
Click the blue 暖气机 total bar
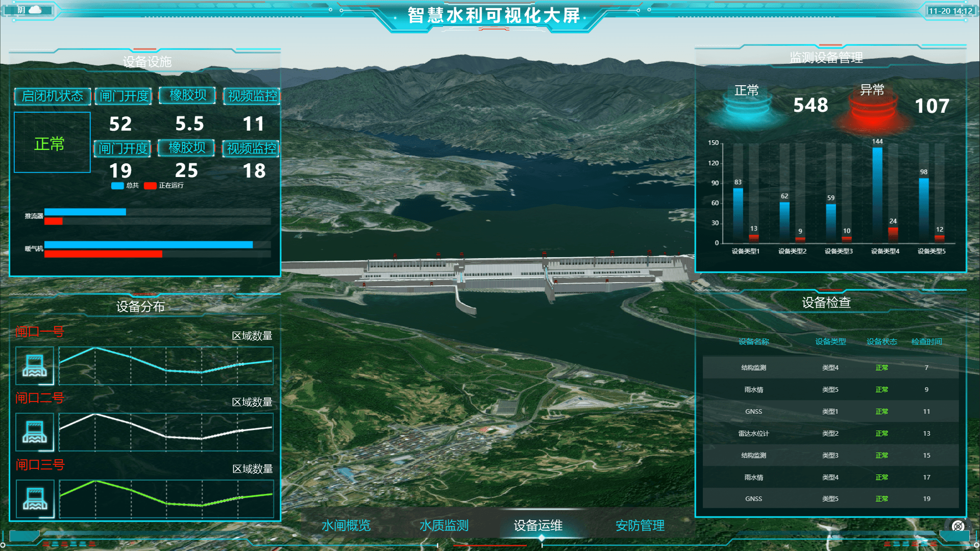coord(149,245)
